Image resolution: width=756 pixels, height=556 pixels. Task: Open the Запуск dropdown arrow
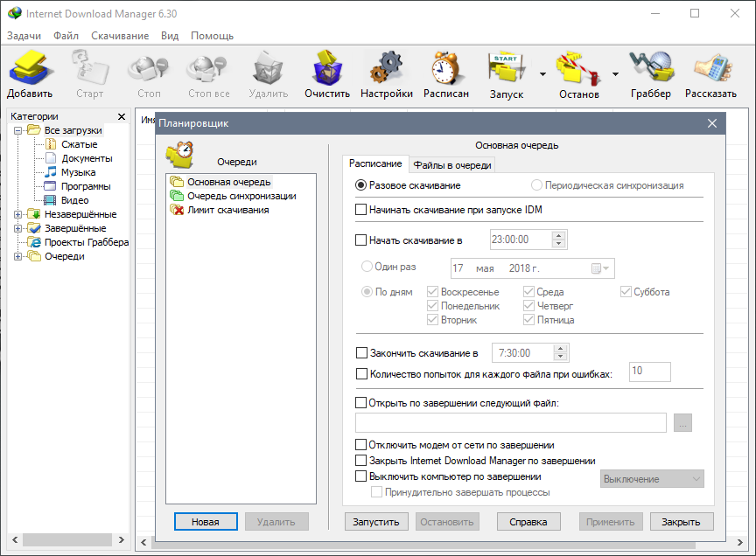coord(542,74)
